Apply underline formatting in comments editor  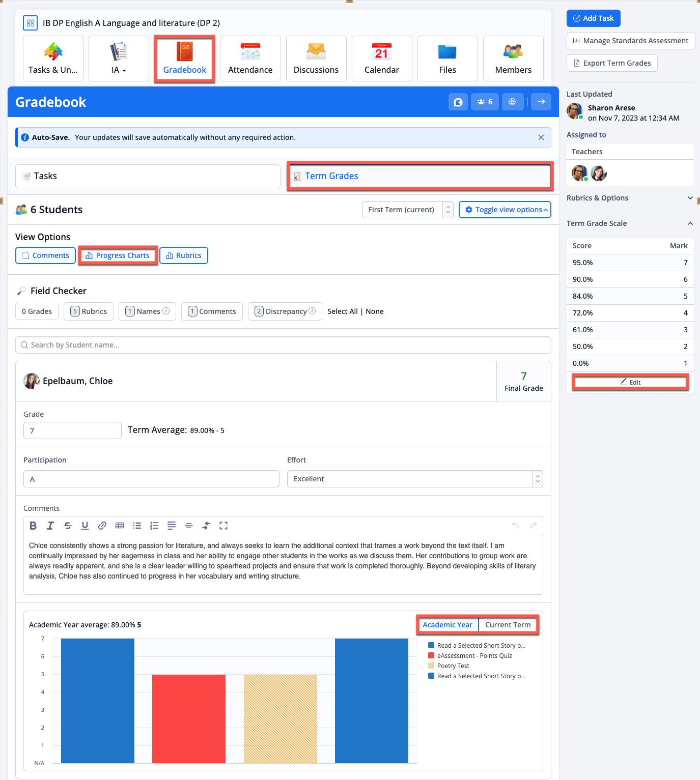(85, 526)
